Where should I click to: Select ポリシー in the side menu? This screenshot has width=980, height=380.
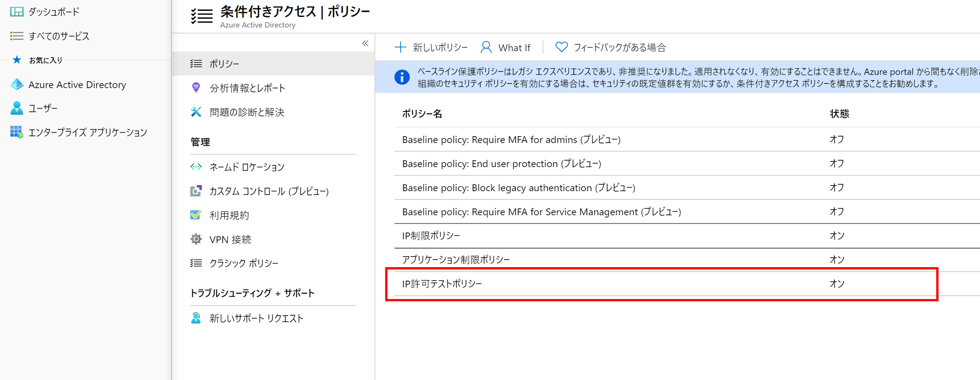point(273,64)
